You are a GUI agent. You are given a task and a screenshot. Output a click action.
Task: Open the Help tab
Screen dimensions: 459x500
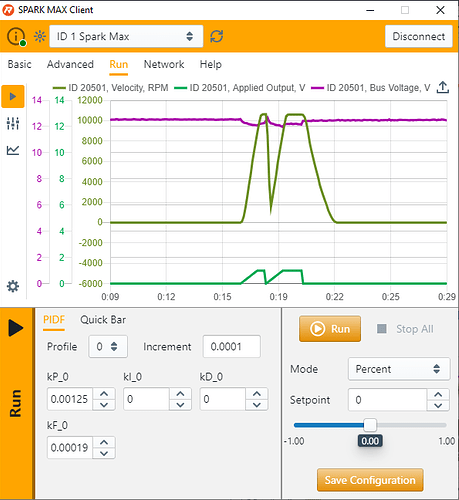(210, 64)
